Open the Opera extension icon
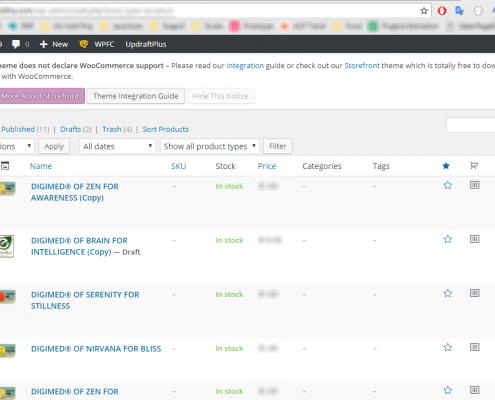Image resolution: width=495 pixels, height=400 pixels. pyautogui.click(x=442, y=11)
